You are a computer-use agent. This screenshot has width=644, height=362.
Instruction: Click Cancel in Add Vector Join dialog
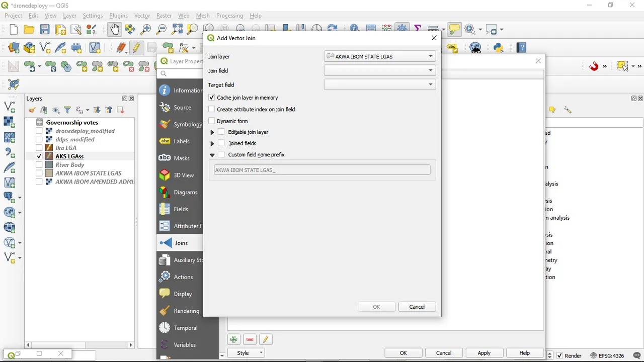(417, 307)
